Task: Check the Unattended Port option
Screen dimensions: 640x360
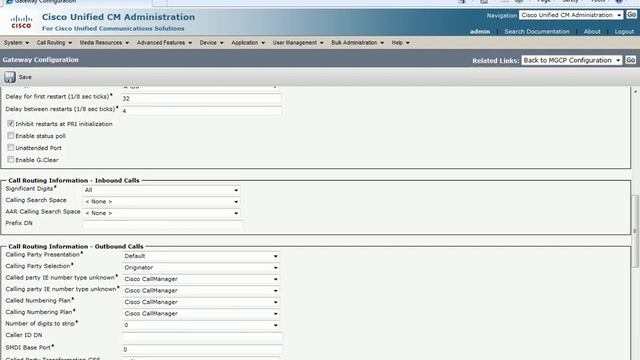Action: (11, 147)
